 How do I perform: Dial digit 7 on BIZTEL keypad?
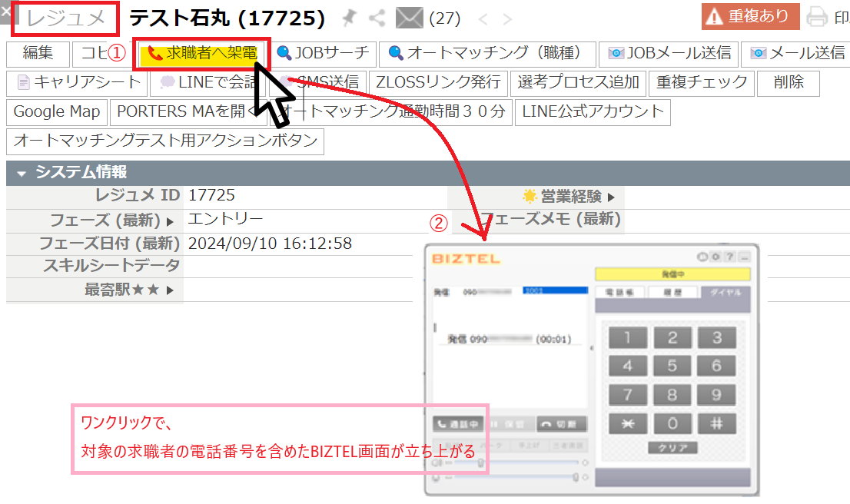(628, 395)
